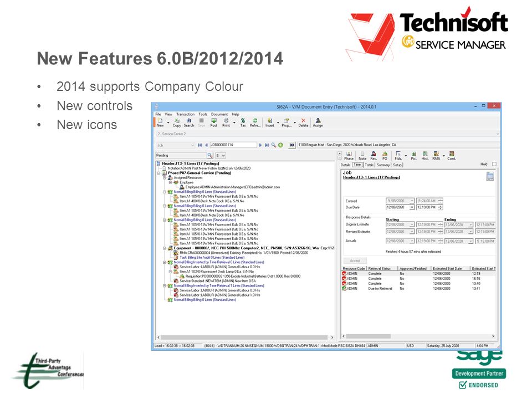
Task: Click the Copy toolbar icon
Action: tap(177, 122)
